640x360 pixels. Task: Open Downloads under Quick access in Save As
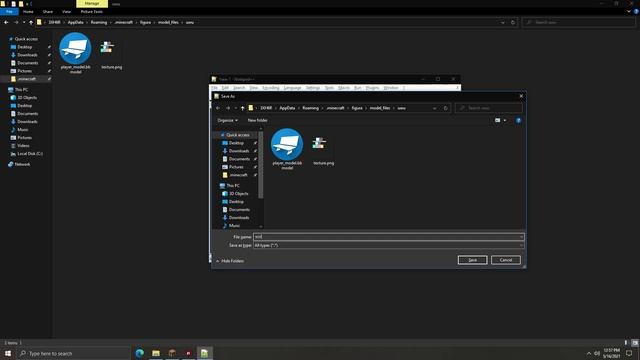coord(239,151)
